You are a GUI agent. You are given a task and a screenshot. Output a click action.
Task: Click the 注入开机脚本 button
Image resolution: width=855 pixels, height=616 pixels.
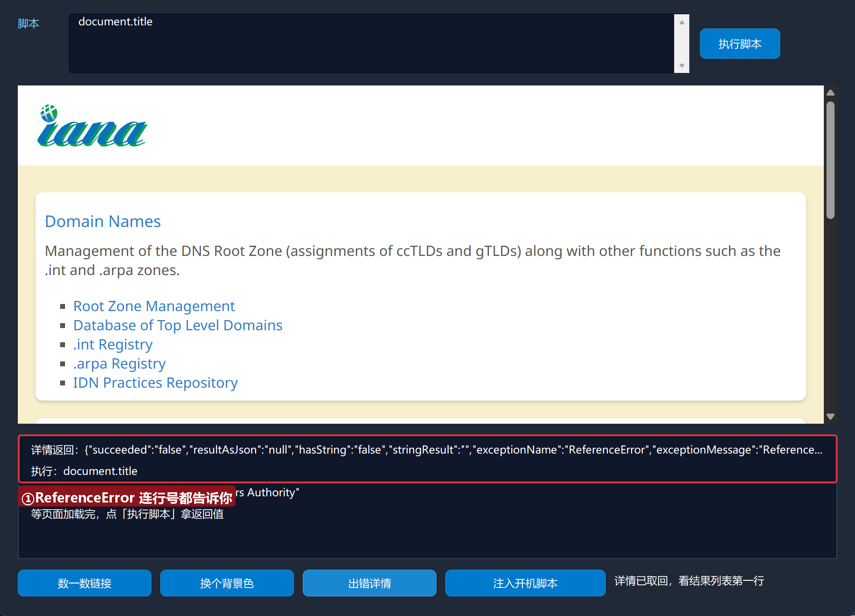pos(525,583)
